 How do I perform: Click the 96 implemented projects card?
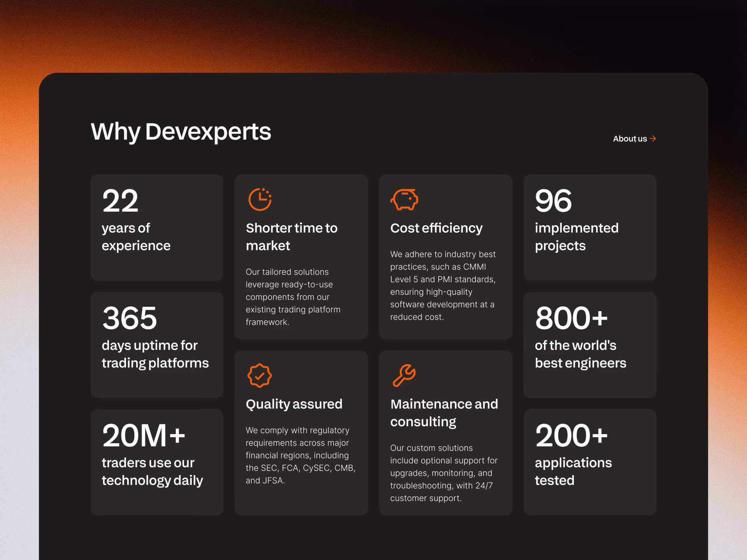589,227
